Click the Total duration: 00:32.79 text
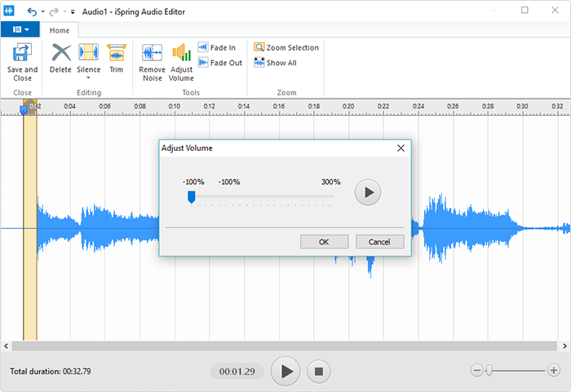This screenshot has width=571, height=392. (51, 372)
